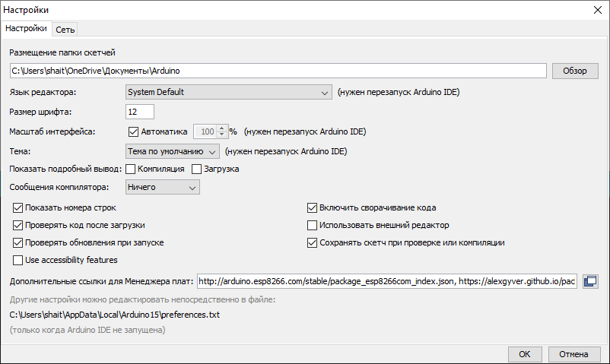This screenshot has height=364, width=610.
Task: Uncheck Сохранять скетч при проверке или компиляции
Action: tap(312, 242)
